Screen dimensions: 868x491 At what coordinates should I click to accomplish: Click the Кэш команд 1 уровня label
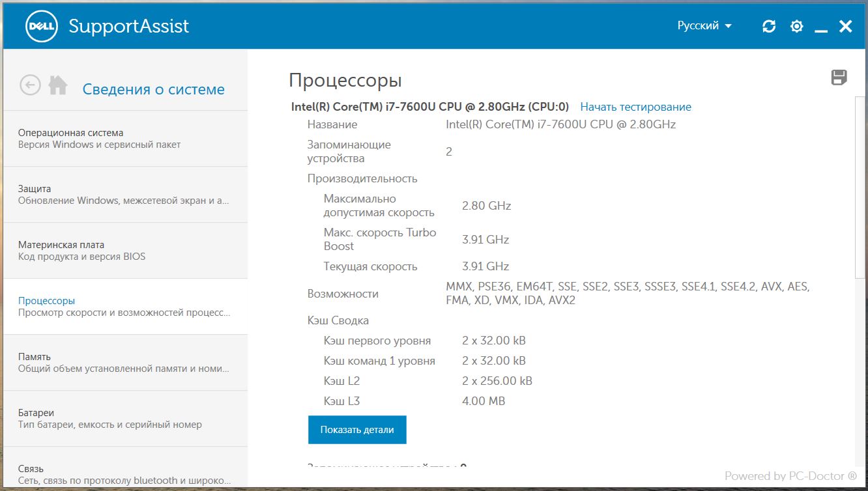(x=379, y=361)
